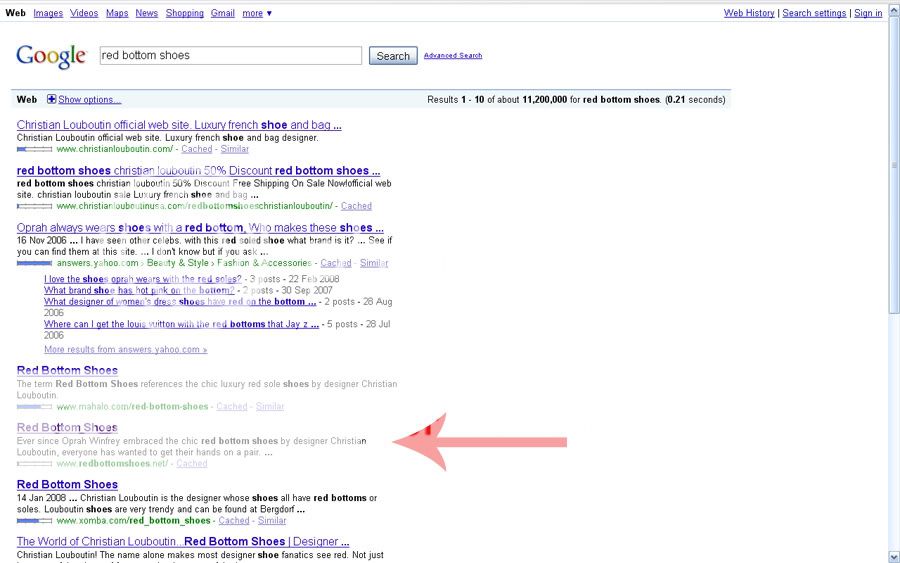
Task: Open Similar link for xomba.com result
Action: coord(272,521)
